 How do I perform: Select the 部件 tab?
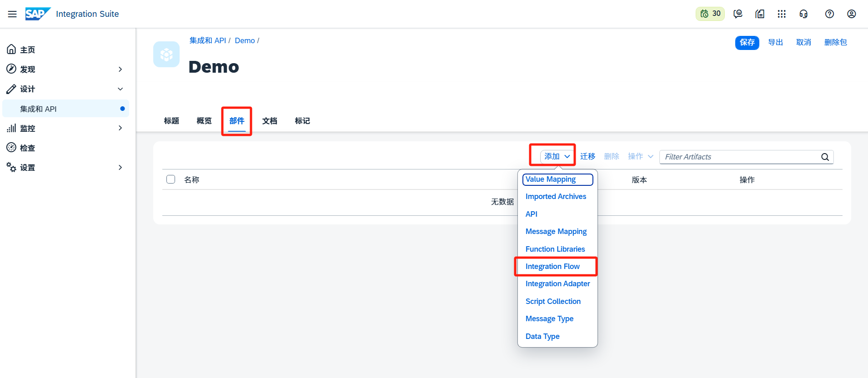pos(237,121)
